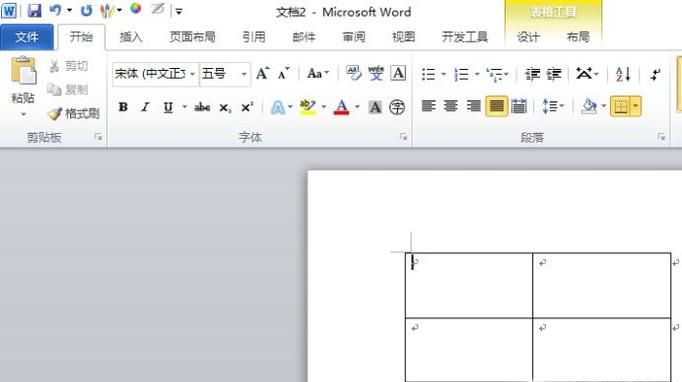Toggle Character Shading
The width and height of the screenshot is (682, 382).
pos(375,107)
